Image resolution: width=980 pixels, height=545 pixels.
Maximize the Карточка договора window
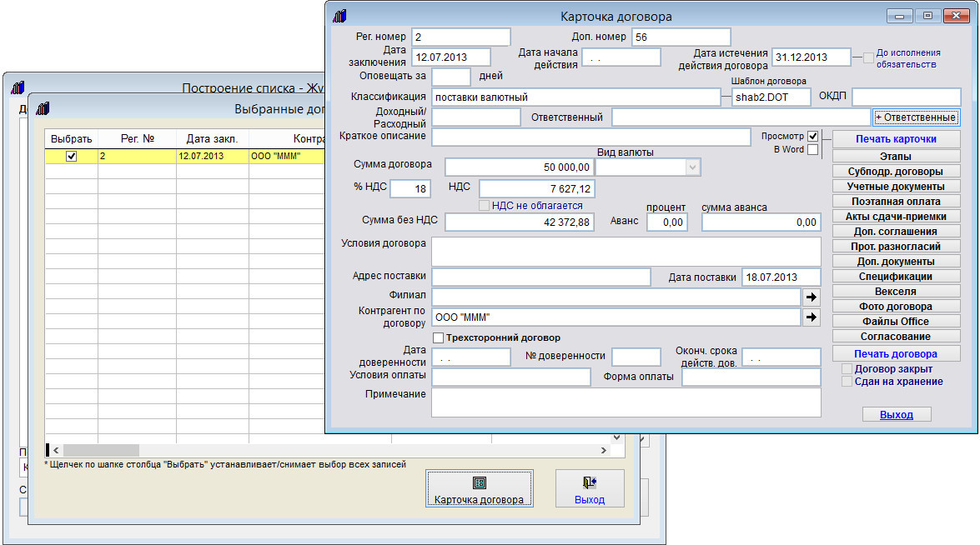(x=927, y=16)
